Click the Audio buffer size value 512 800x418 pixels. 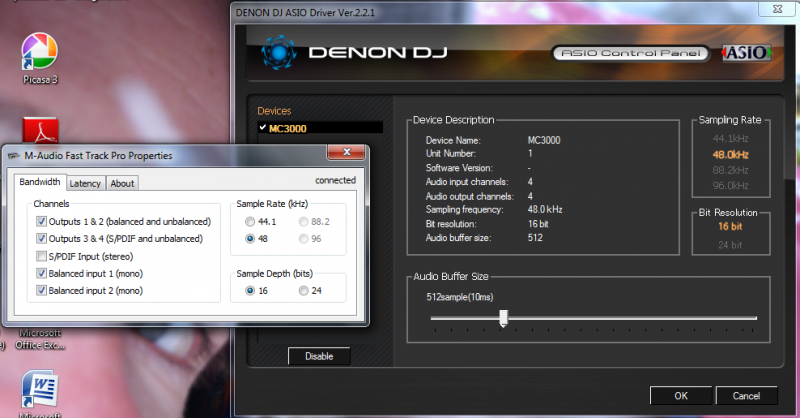[x=535, y=238]
